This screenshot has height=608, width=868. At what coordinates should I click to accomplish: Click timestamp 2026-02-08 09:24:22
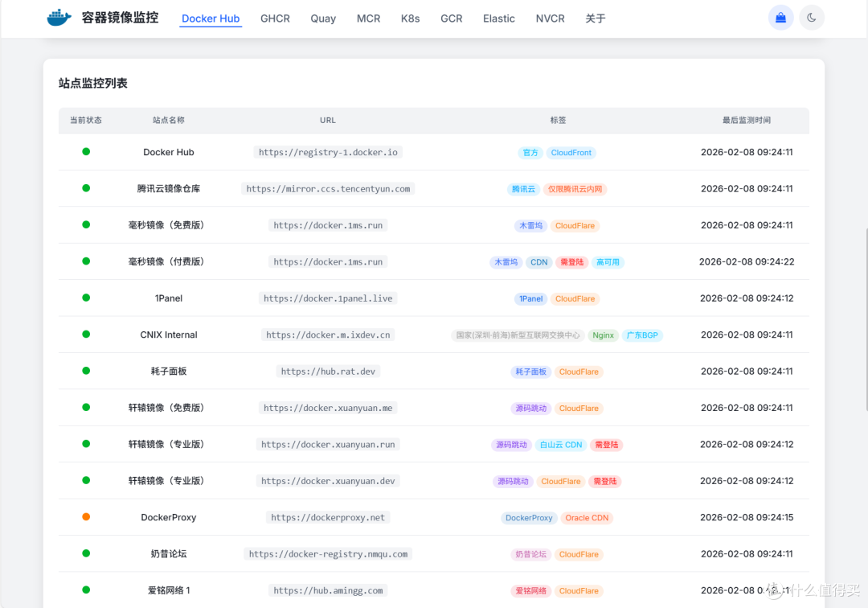(x=746, y=261)
